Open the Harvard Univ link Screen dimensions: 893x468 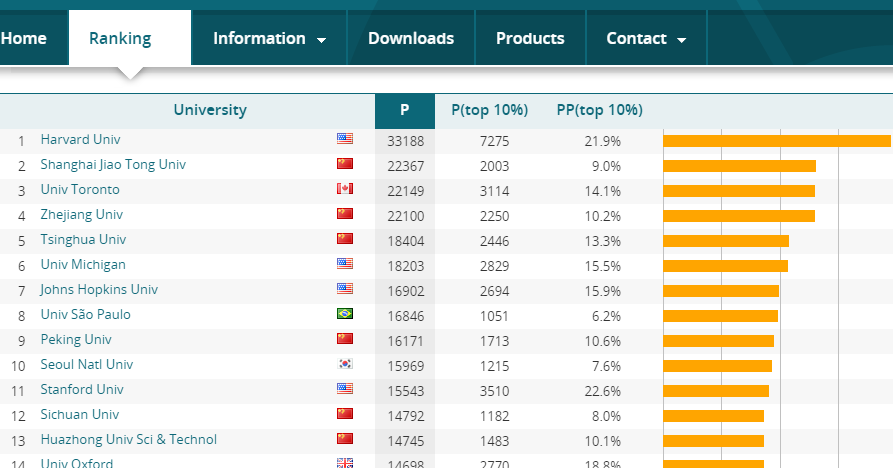80,139
